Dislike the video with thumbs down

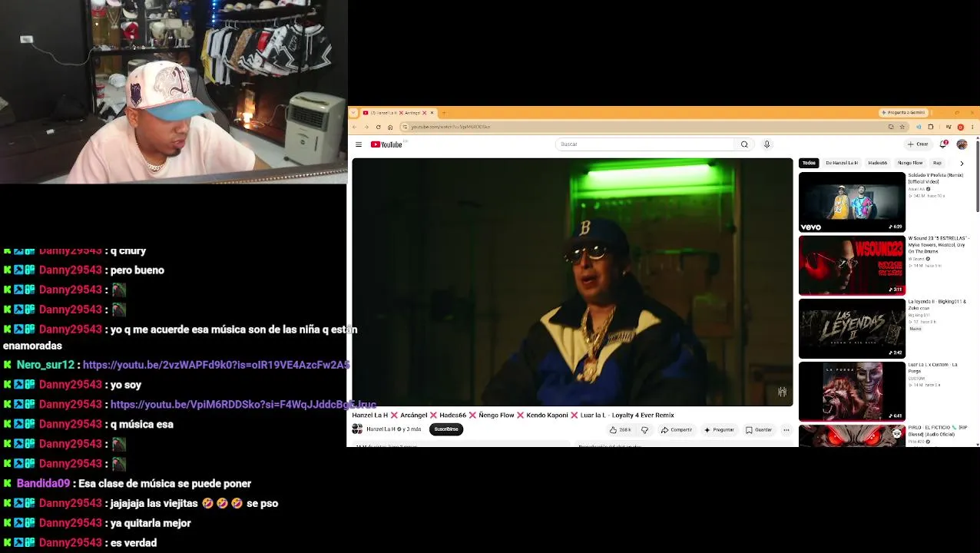point(645,430)
